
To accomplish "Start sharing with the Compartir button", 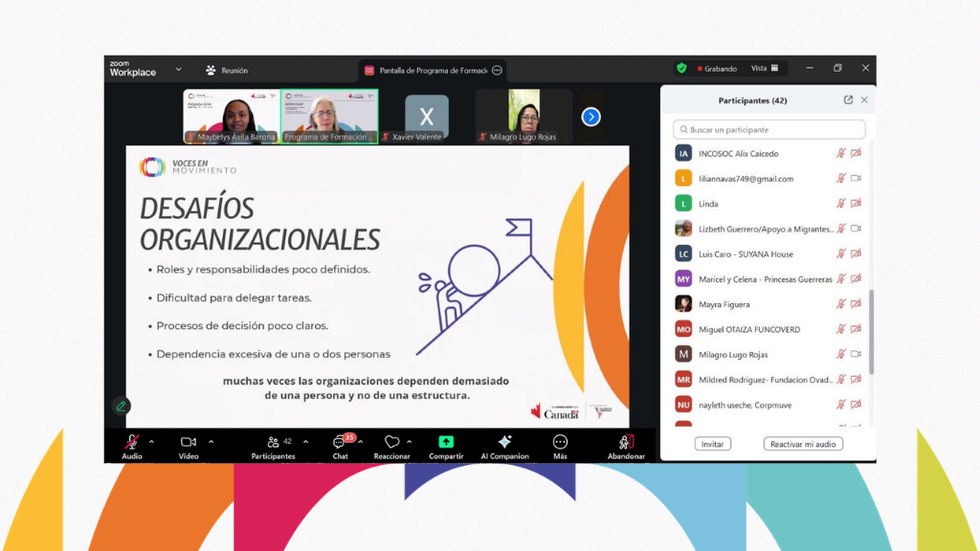I will coord(446,445).
